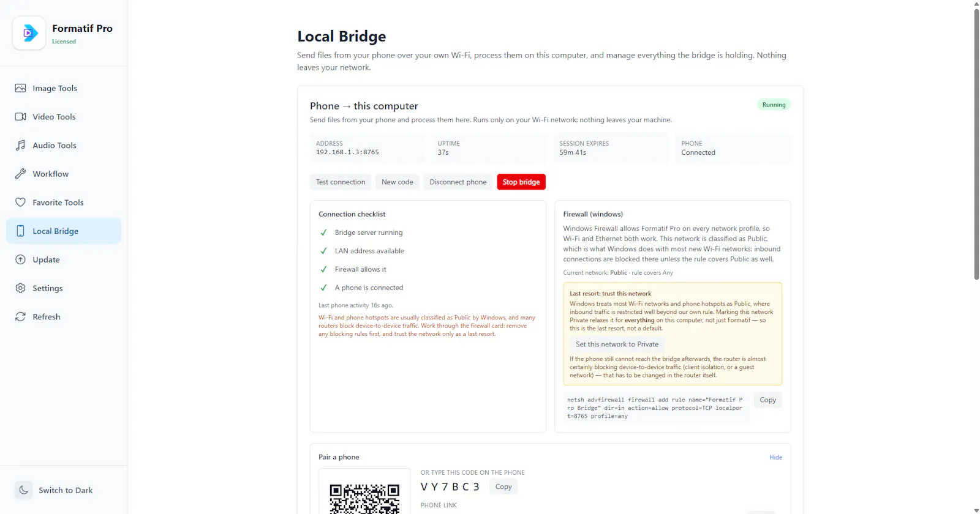980x514 pixels.
Task: Click the Update arrow-circle icon
Action: (x=20, y=259)
